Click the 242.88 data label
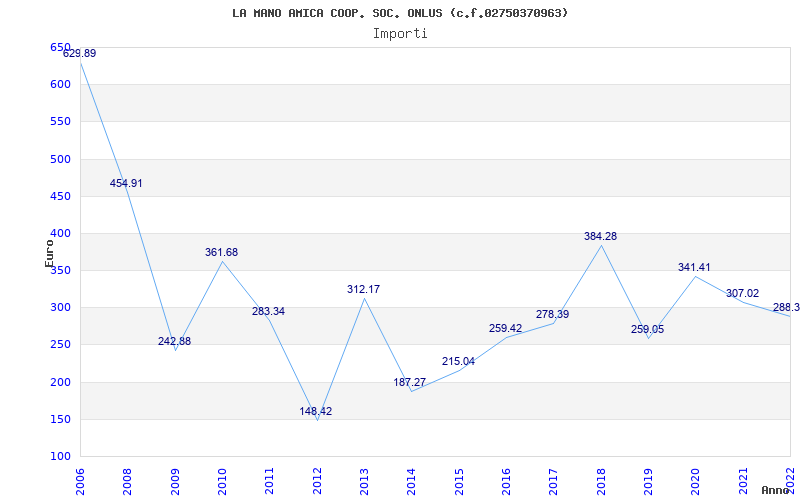Image resolution: width=800 pixels, height=500 pixels. click(x=174, y=341)
